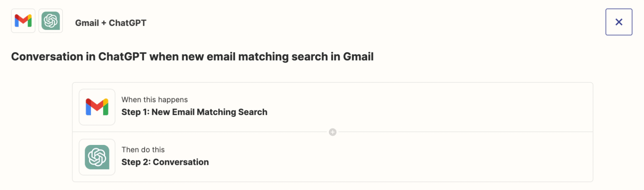Viewport: 644px width, 190px height.
Task: Click the "When this happens" label
Action: (x=155, y=100)
